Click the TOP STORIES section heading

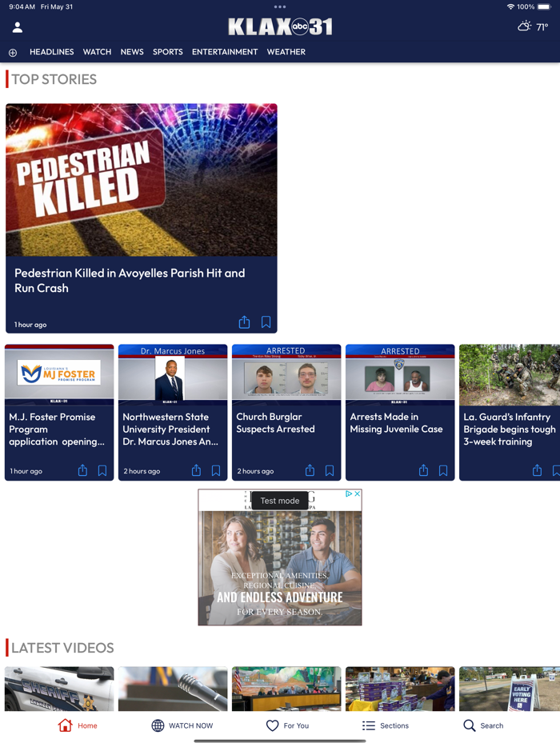pos(54,79)
